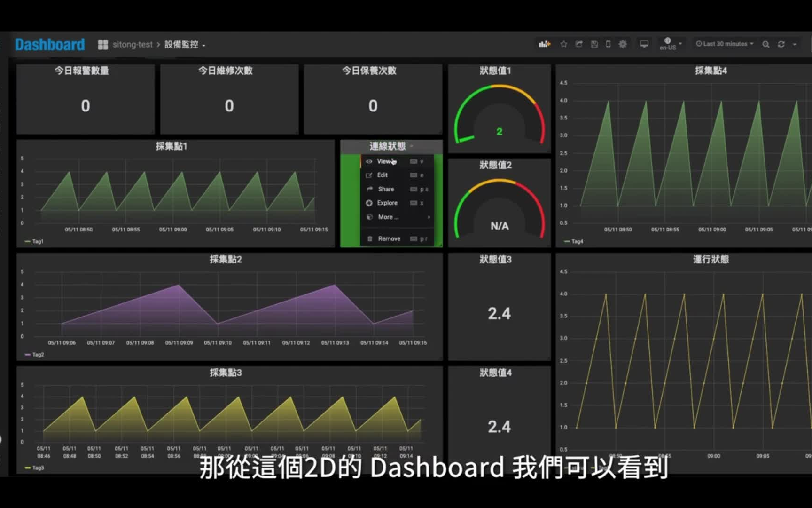Screen dimensions: 812x508
Task: Open dashboard settings gear icon
Action: point(622,44)
